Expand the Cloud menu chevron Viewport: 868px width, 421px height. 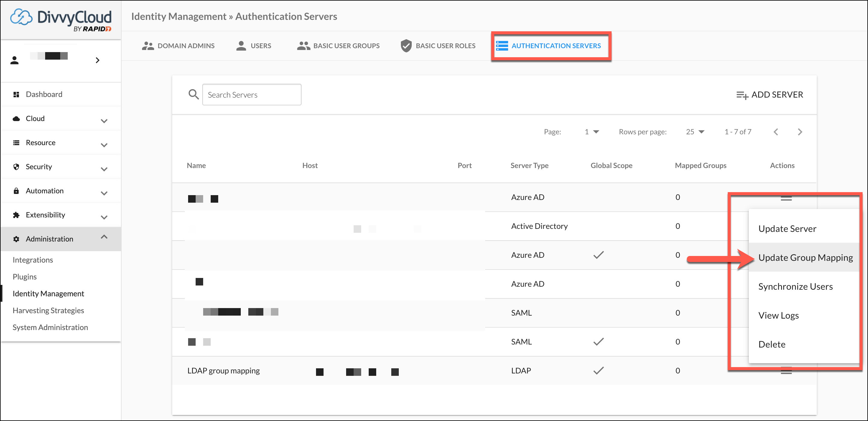tap(104, 121)
